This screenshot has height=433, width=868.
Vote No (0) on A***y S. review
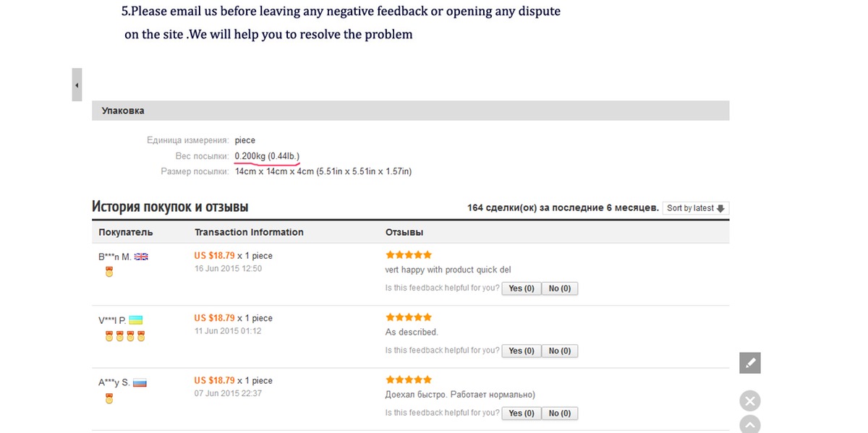[x=559, y=413]
